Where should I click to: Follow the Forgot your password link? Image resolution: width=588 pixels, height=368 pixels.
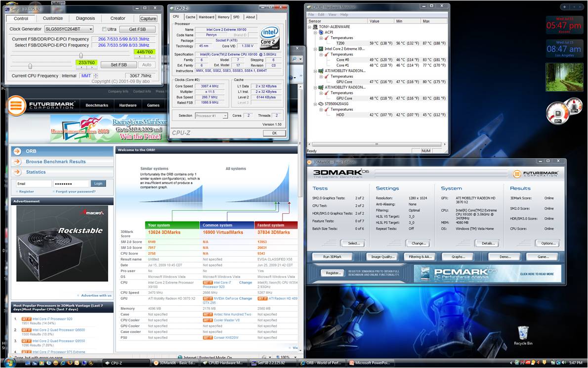click(x=76, y=191)
